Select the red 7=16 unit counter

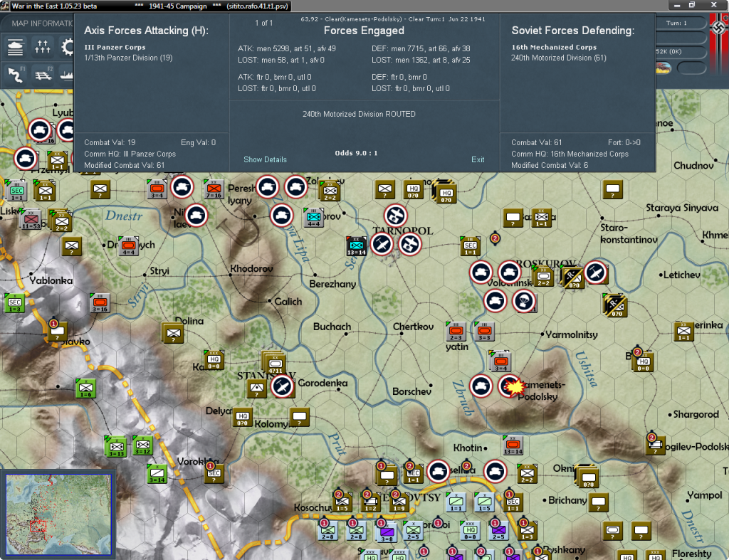214,189
